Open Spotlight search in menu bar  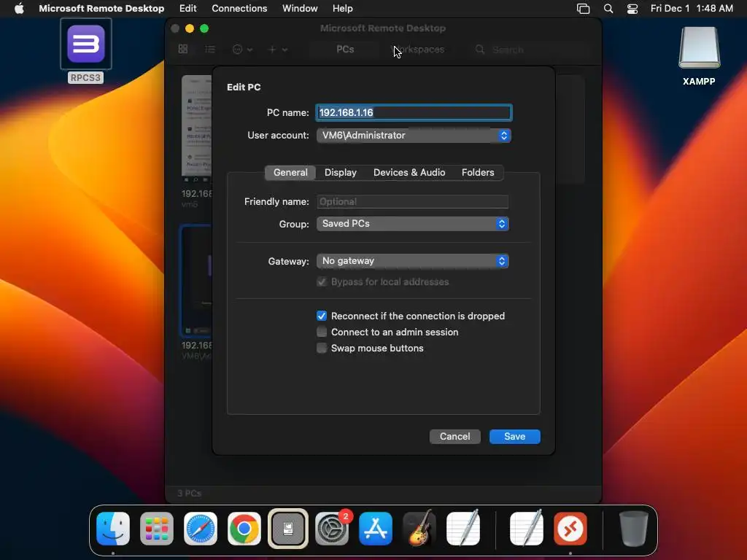tap(608, 9)
